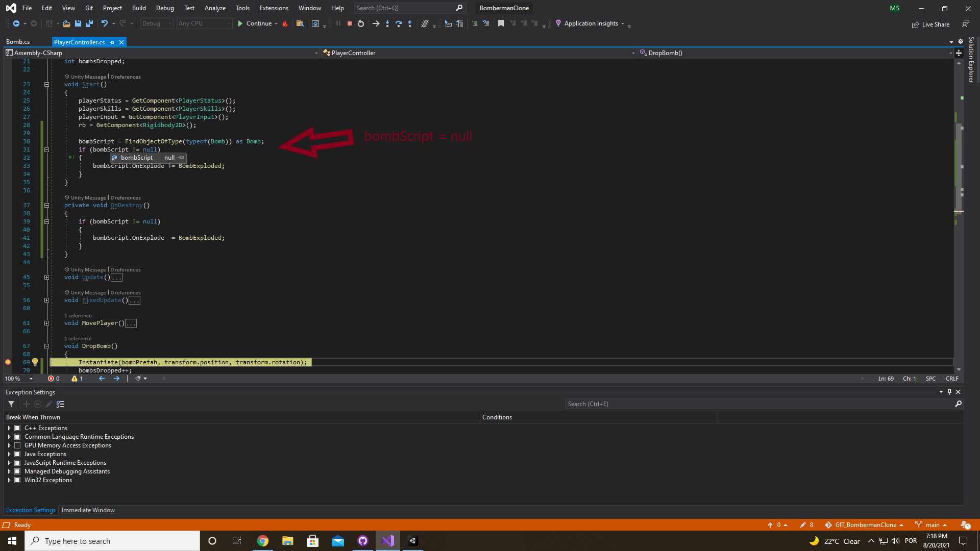This screenshot has width=980, height=551.
Task: Select the Exception Settings bottom tab
Action: [x=31, y=510]
